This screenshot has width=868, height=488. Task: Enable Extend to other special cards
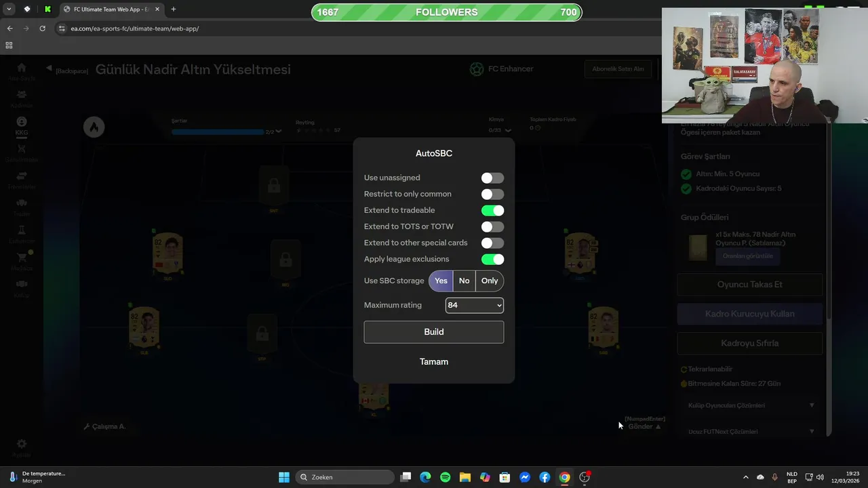(x=492, y=243)
